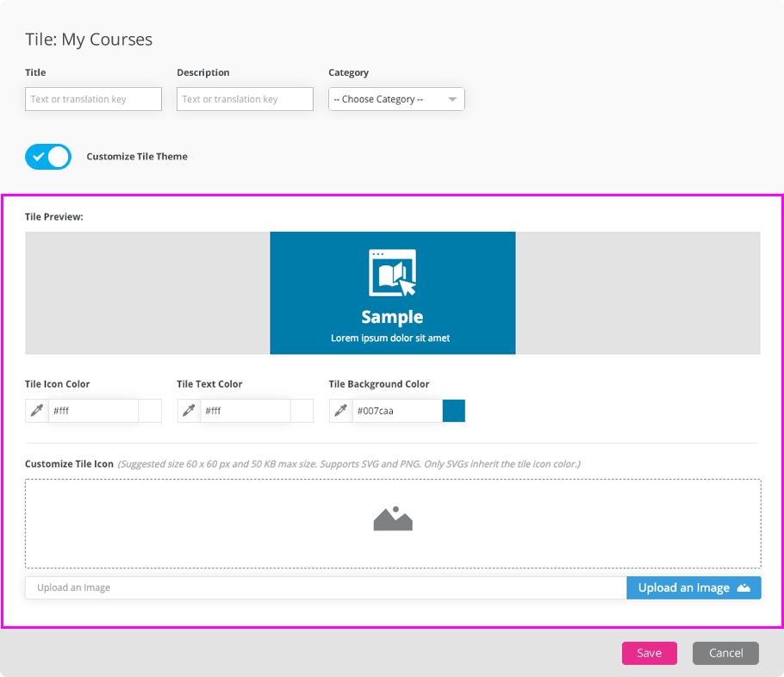Click the Title input field

[x=92, y=99]
